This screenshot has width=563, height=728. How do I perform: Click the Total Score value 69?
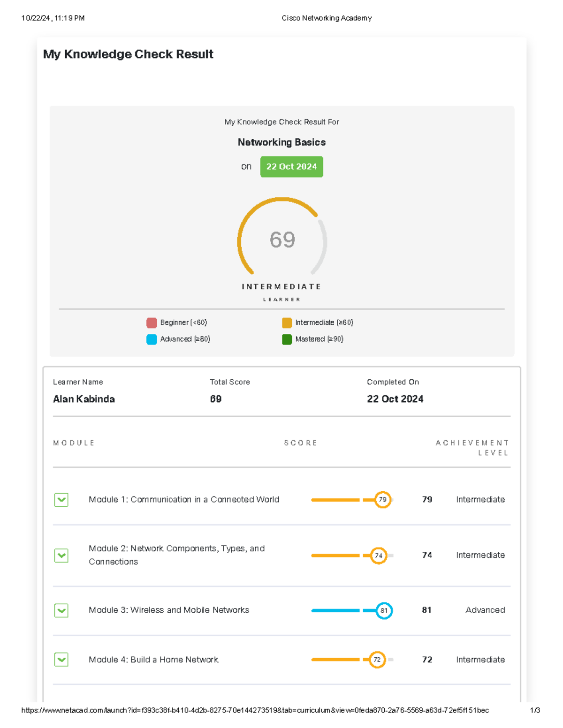point(216,399)
